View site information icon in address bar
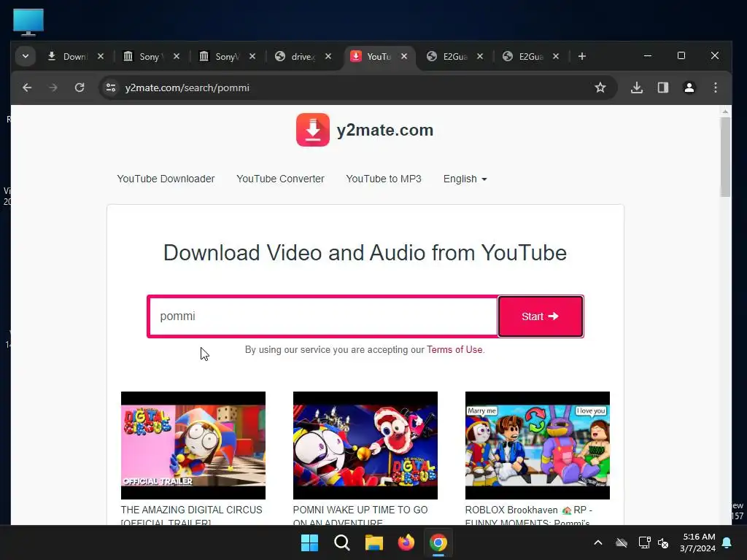747x560 pixels. coord(111,87)
